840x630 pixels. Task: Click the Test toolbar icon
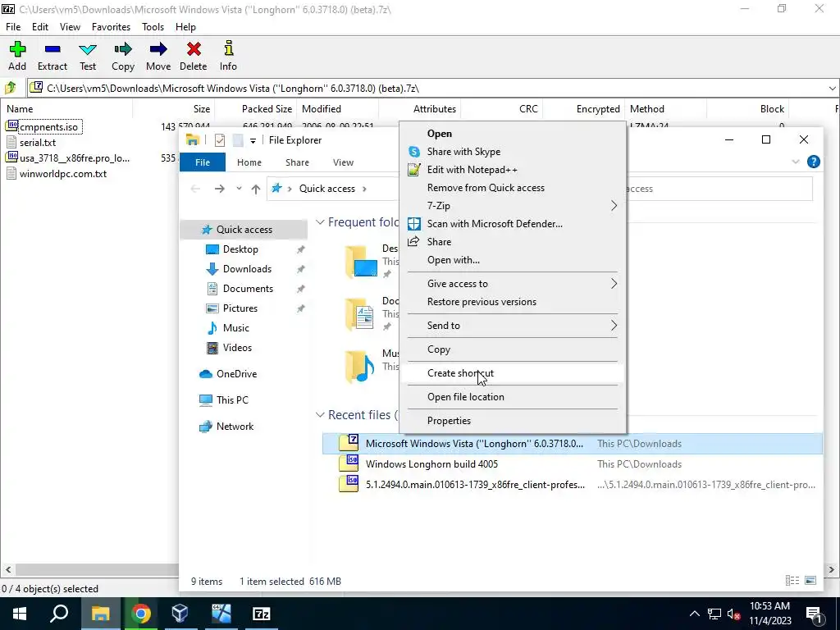pos(88,56)
